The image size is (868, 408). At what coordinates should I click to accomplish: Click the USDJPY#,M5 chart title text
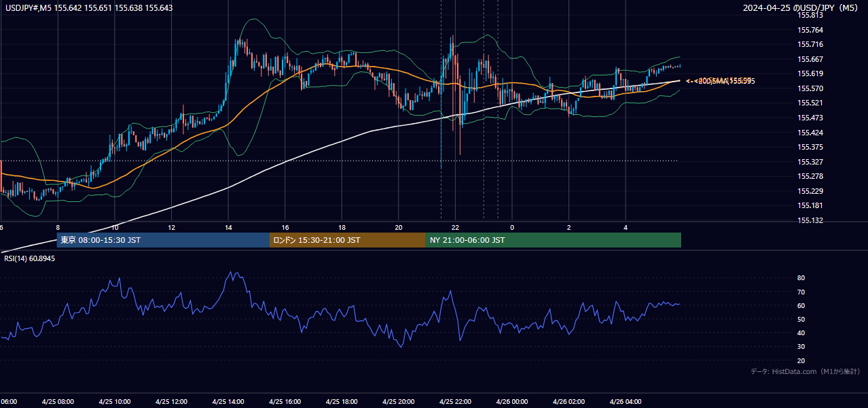coord(89,7)
